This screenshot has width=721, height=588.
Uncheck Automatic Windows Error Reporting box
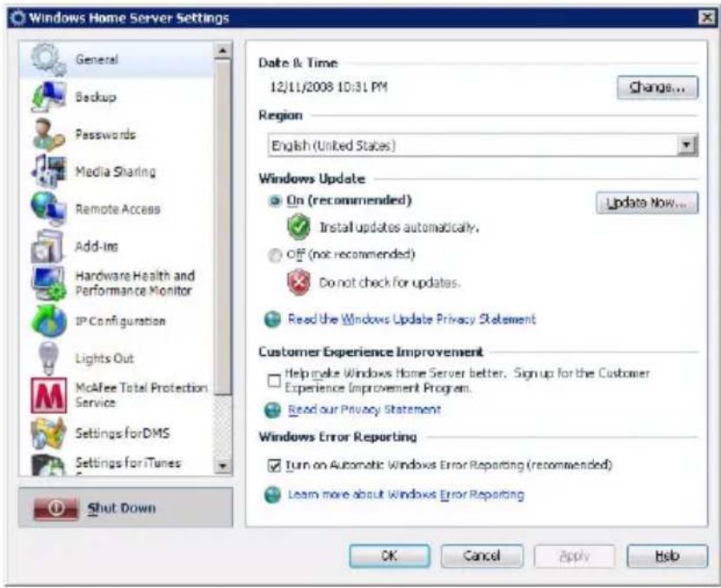[x=274, y=465]
